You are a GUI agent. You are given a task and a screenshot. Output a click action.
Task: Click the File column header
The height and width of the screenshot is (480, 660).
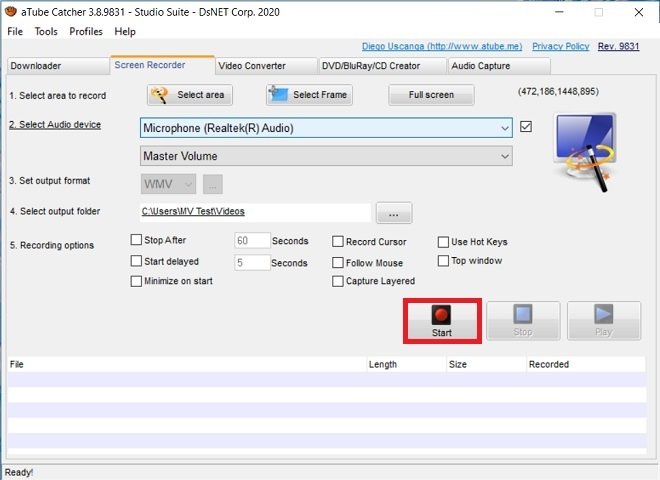(x=187, y=364)
